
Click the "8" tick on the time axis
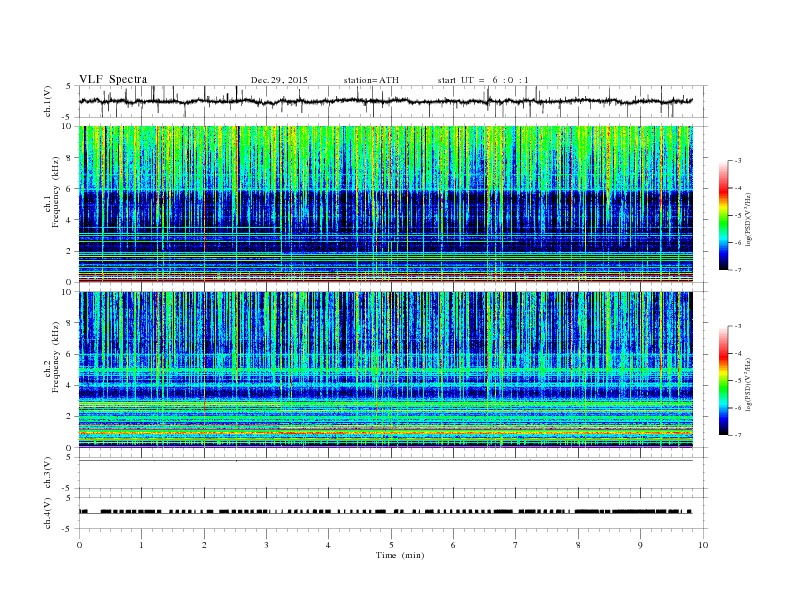(578, 545)
